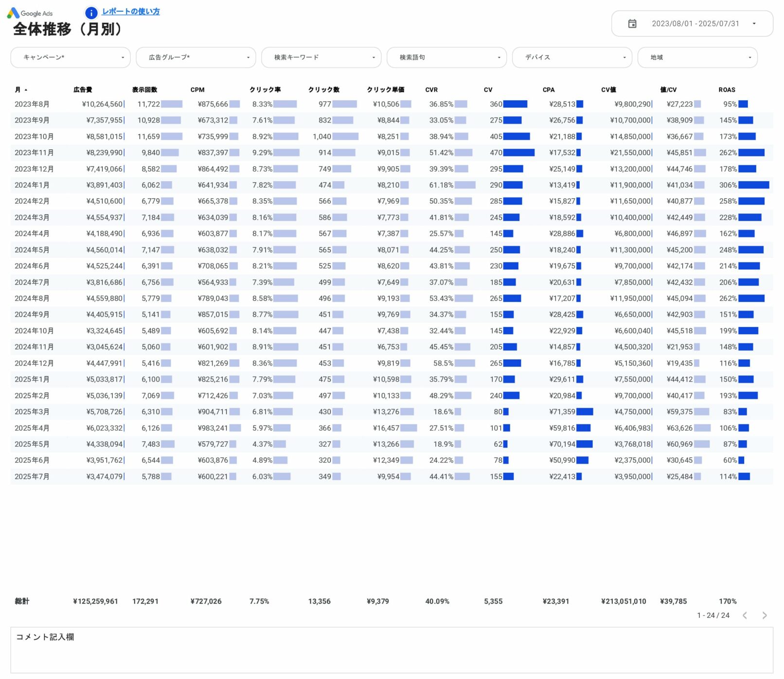Click the sort arrow beside 月 header

pyautogui.click(x=26, y=90)
